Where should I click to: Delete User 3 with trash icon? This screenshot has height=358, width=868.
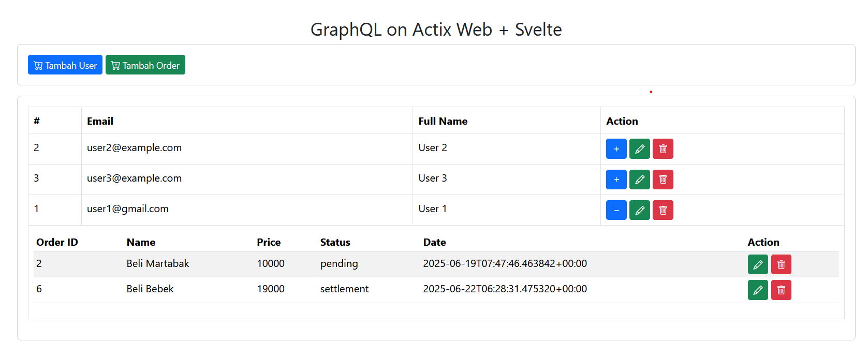tap(663, 180)
